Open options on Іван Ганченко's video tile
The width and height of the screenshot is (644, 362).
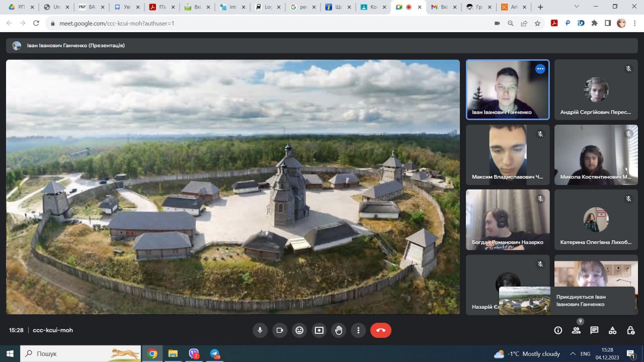540,69
